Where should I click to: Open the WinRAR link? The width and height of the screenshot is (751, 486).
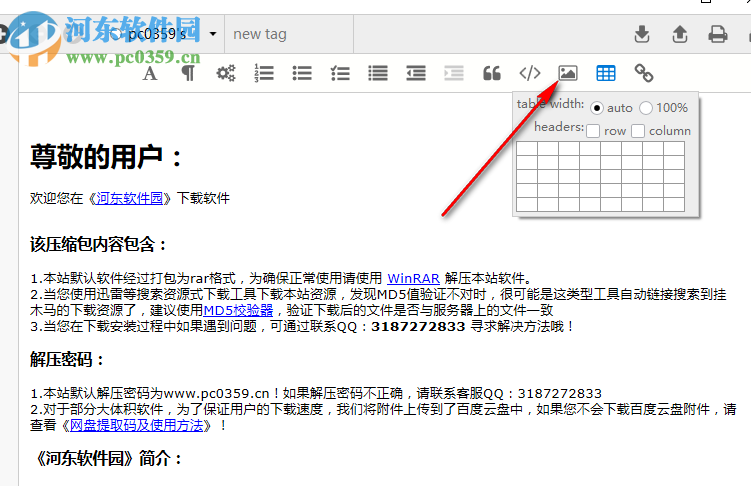tap(413, 278)
